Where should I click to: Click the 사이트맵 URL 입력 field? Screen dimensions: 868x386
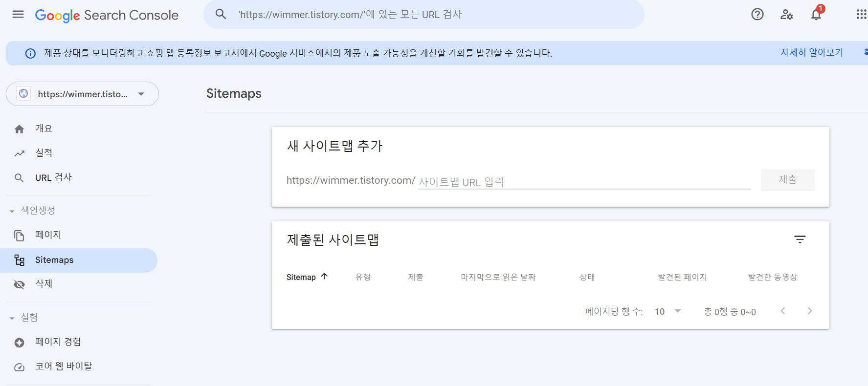pyautogui.click(x=584, y=182)
